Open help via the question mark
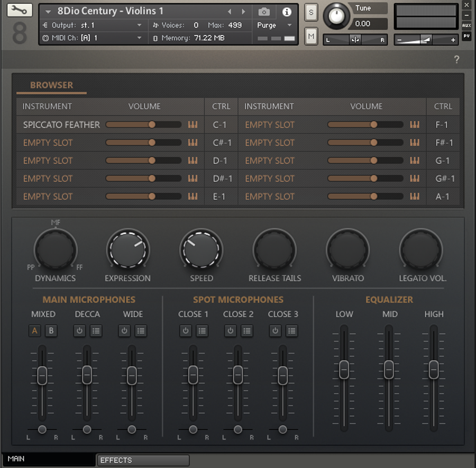This screenshot has width=476, height=468. click(x=456, y=59)
